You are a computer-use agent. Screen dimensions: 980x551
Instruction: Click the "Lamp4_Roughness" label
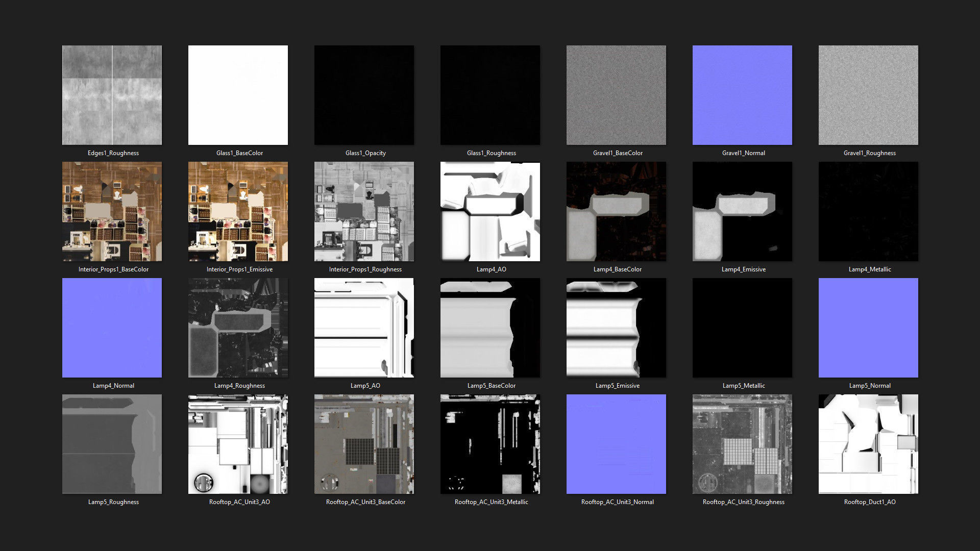click(239, 386)
